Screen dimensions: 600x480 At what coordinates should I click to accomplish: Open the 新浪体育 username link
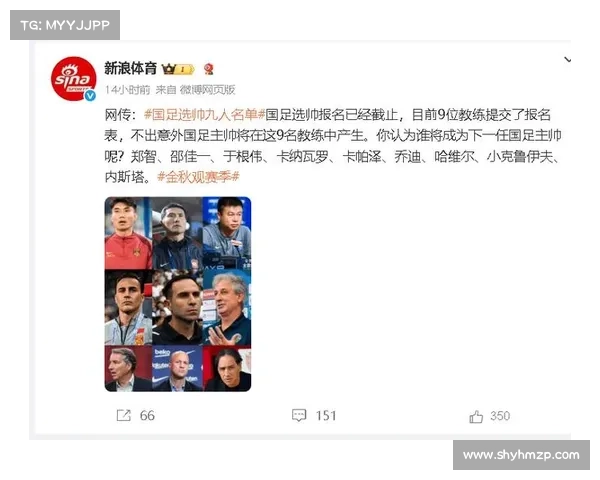pos(130,69)
